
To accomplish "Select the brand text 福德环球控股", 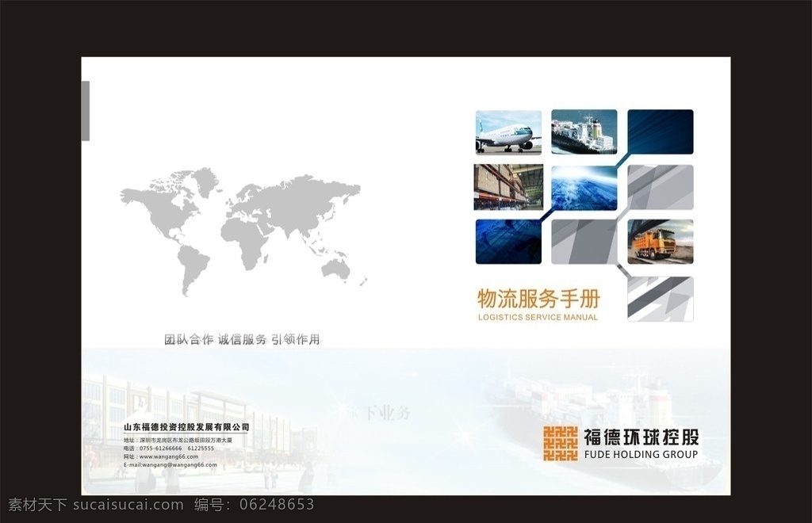I will pyautogui.click(x=642, y=437).
